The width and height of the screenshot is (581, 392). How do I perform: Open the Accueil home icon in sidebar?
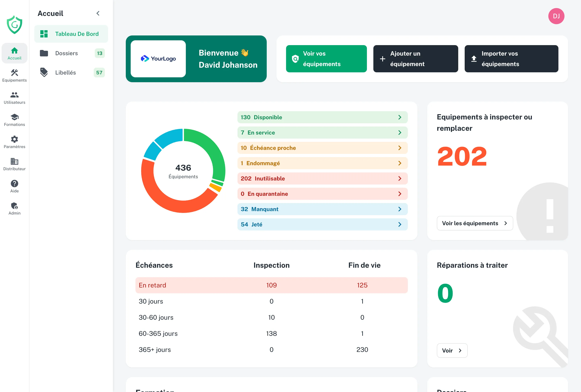[x=15, y=51]
